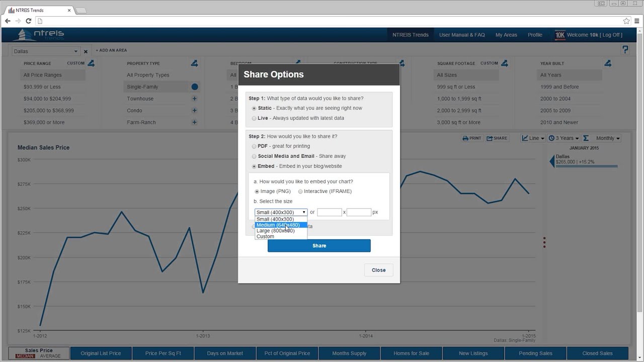Open User Manual & FAQ link
This screenshot has height=362, width=644.
click(462, 35)
